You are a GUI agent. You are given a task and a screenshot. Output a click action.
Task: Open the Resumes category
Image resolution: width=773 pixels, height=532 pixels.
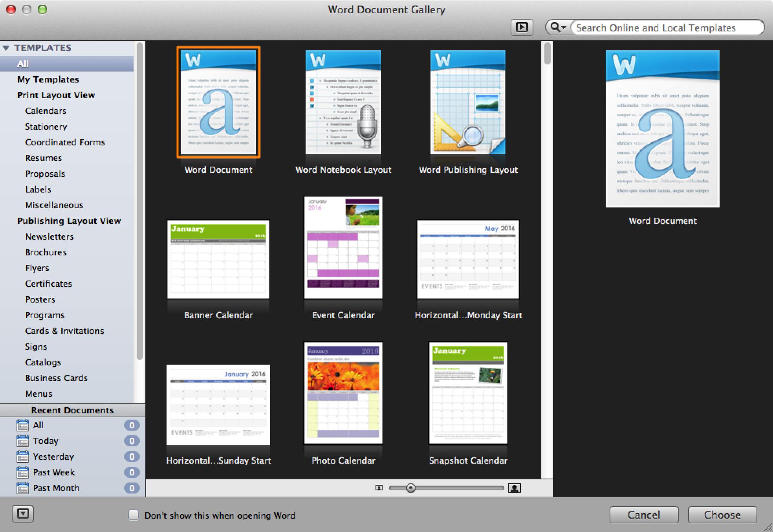pos(67,158)
